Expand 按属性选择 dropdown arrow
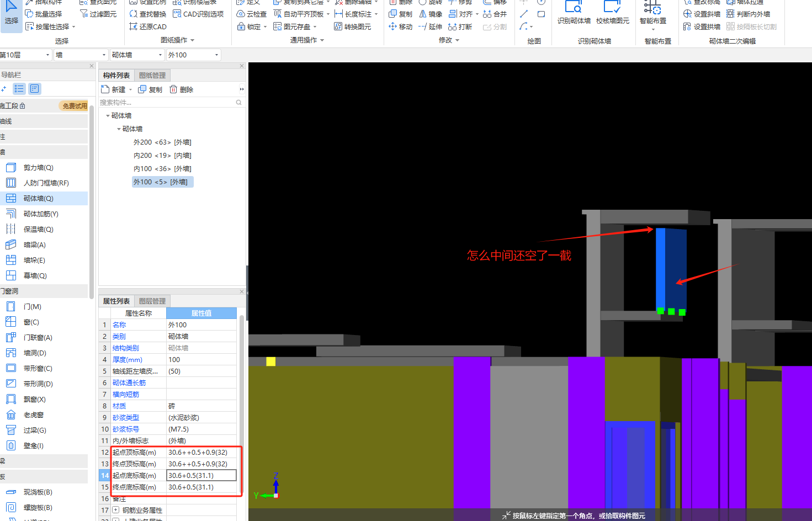The image size is (812, 521). (73, 27)
